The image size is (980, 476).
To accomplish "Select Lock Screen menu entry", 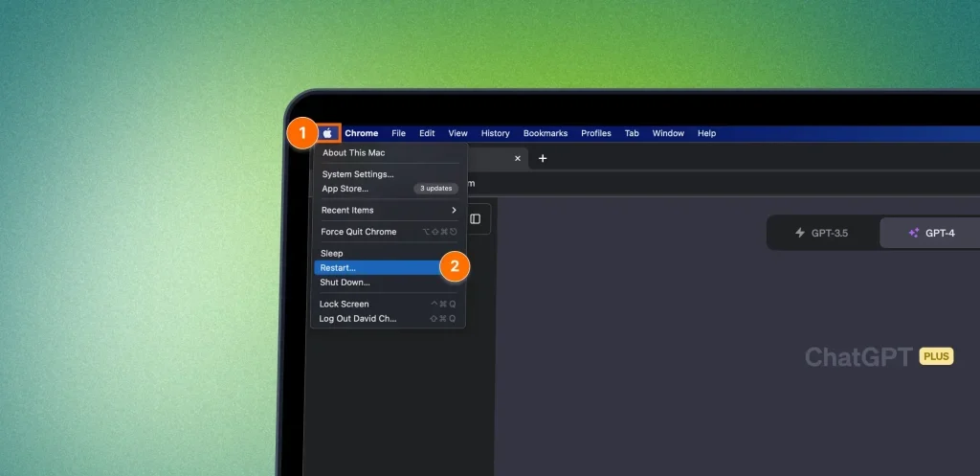I will coord(344,304).
